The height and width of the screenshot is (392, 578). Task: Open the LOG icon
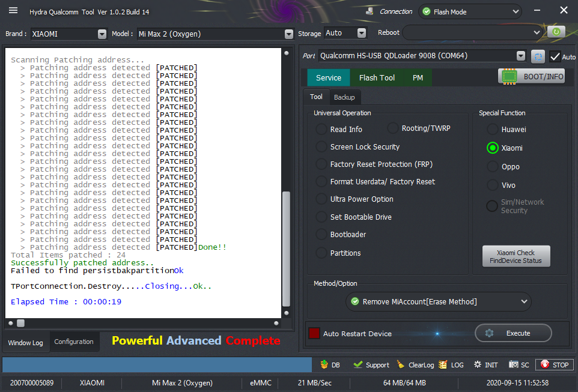443,365
